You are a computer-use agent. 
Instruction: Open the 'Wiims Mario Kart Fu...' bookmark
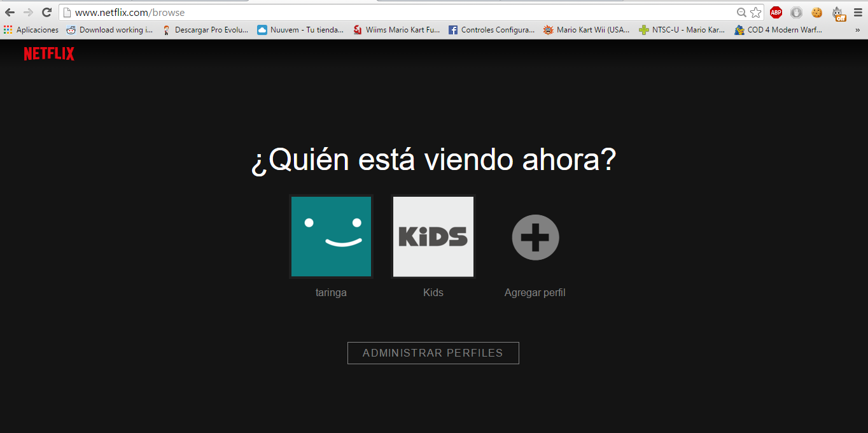point(396,30)
